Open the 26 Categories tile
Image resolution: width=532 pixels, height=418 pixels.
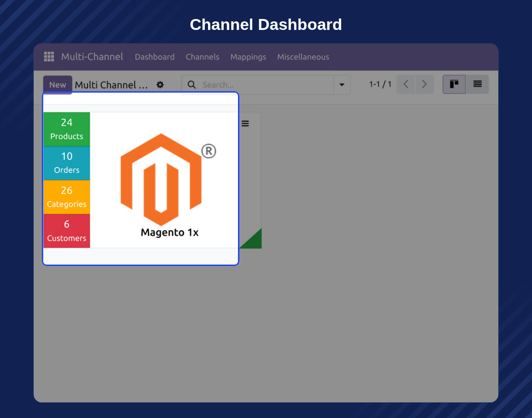point(67,197)
